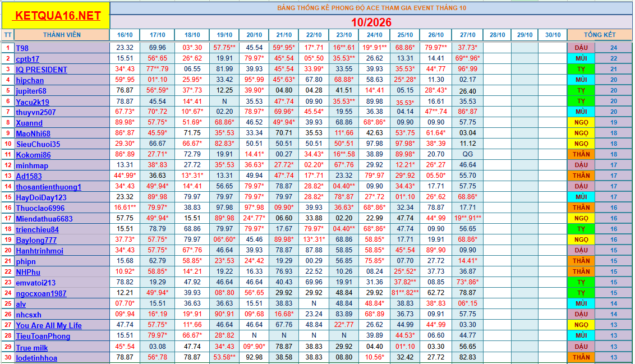Select the yellow NGỌ cell for Xuannd

click(581, 122)
